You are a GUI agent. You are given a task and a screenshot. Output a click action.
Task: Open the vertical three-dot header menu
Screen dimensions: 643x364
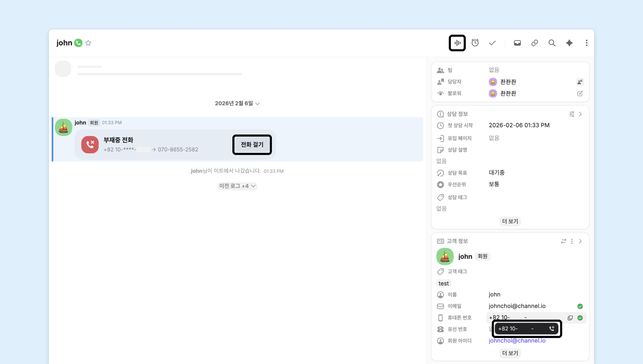[x=586, y=43]
